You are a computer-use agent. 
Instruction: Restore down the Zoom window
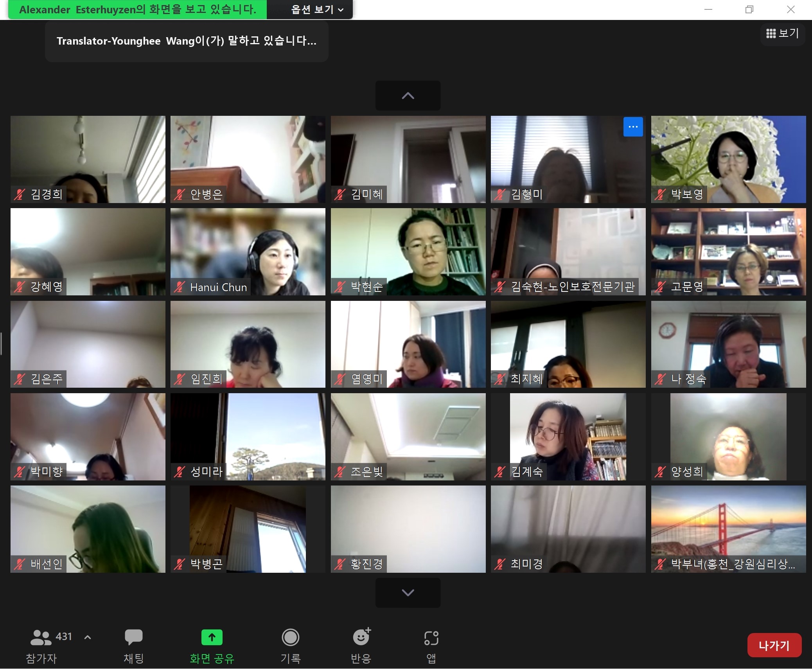[749, 9]
